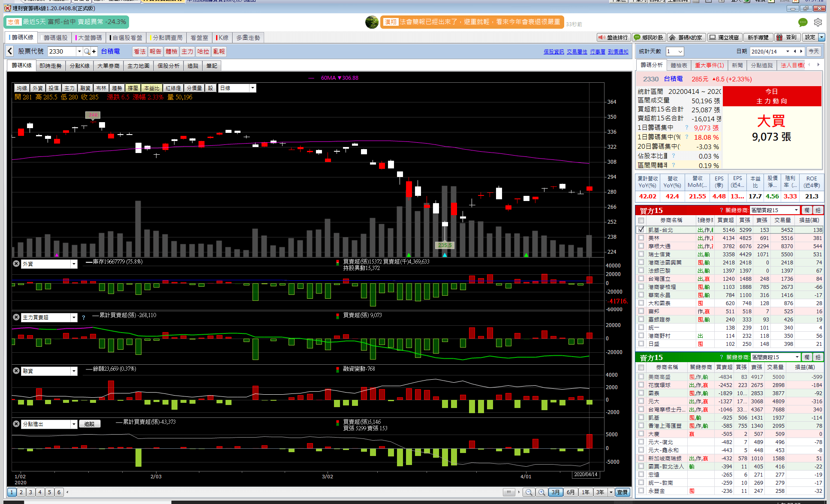
Task: Open the 到價通知 link
Action: tap(618, 52)
